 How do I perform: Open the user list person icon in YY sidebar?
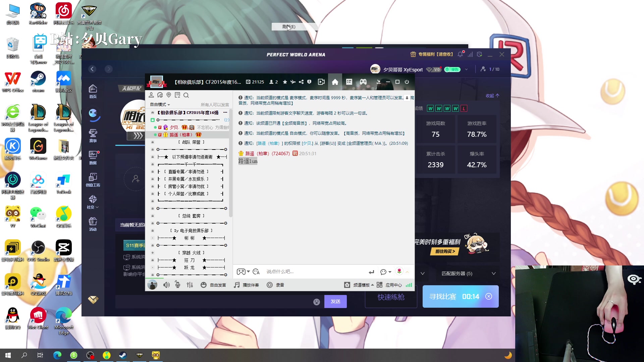(151, 95)
